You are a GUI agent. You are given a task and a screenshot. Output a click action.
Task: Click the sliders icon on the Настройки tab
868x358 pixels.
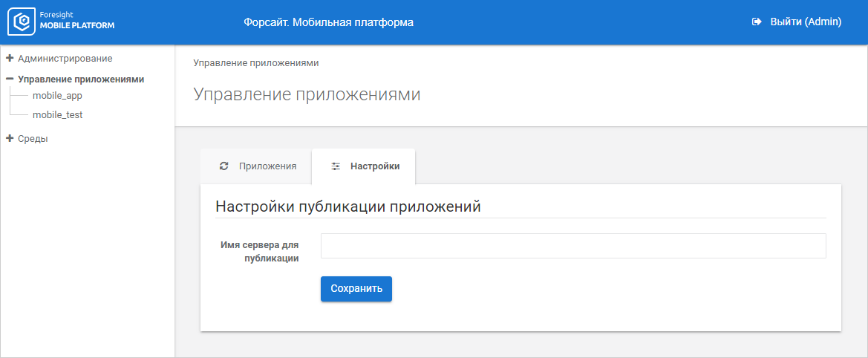pos(336,166)
